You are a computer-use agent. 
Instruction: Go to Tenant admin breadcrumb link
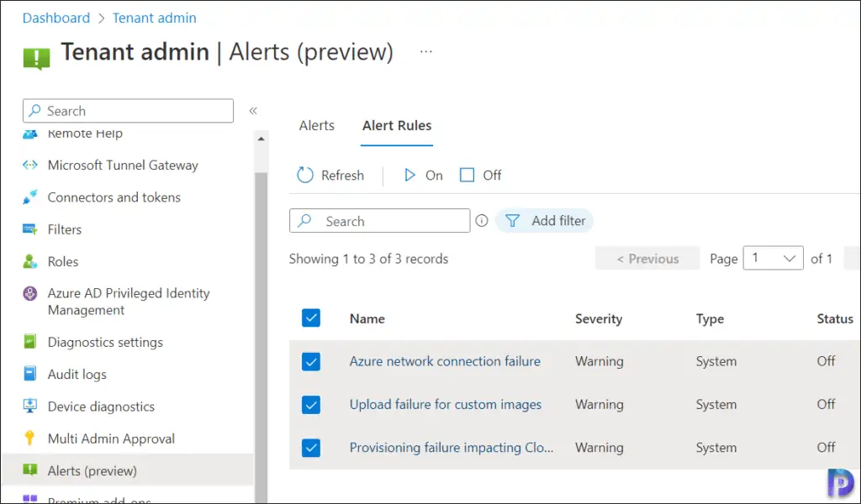[155, 18]
